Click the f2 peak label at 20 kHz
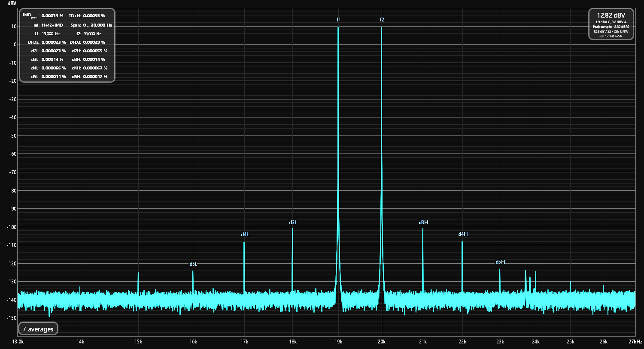 coord(382,20)
